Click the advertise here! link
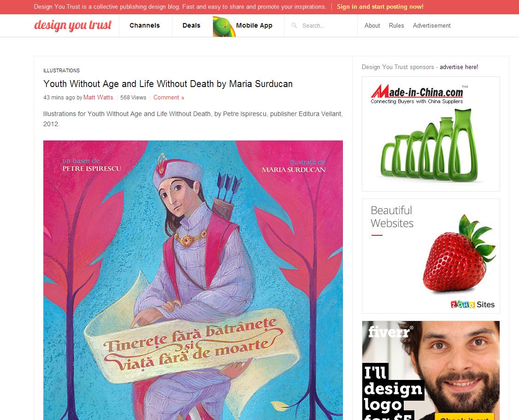The image size is (519, 420). point(459,67)
